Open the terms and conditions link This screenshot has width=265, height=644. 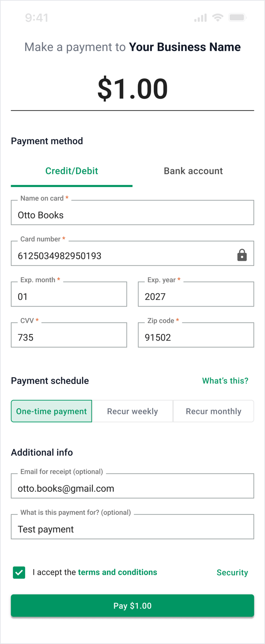pos(117,572)
